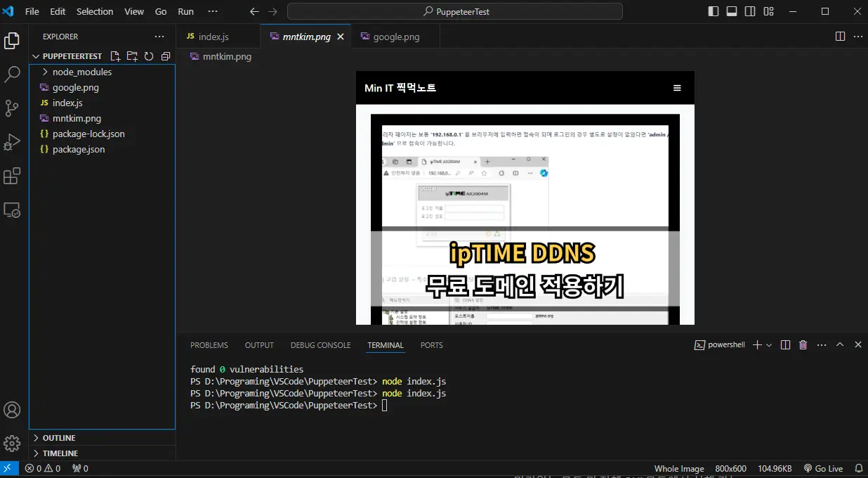Click errors and warnings status indicator
The height and width of the screenshot is (478, 868).
tap(43, 468)
